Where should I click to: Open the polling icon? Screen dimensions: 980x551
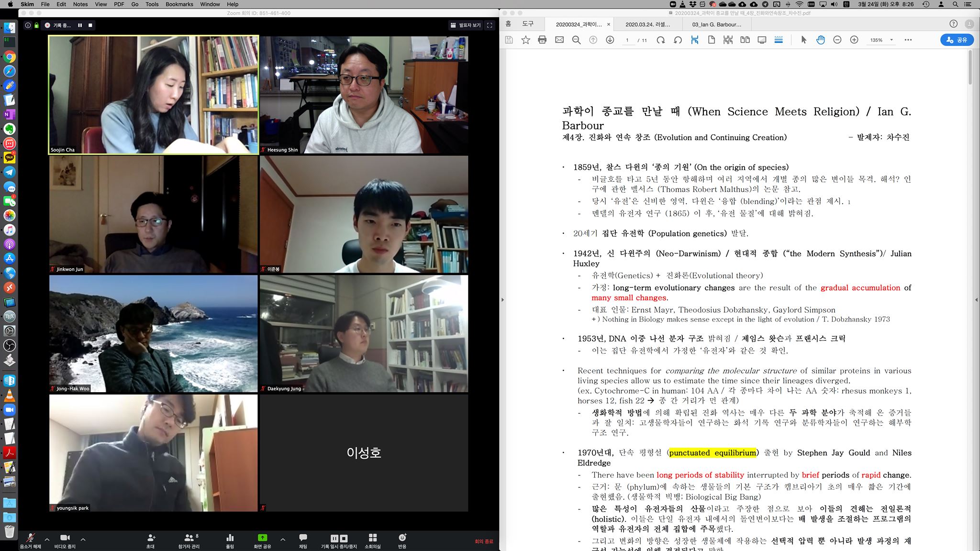click(x=230, y=539)
